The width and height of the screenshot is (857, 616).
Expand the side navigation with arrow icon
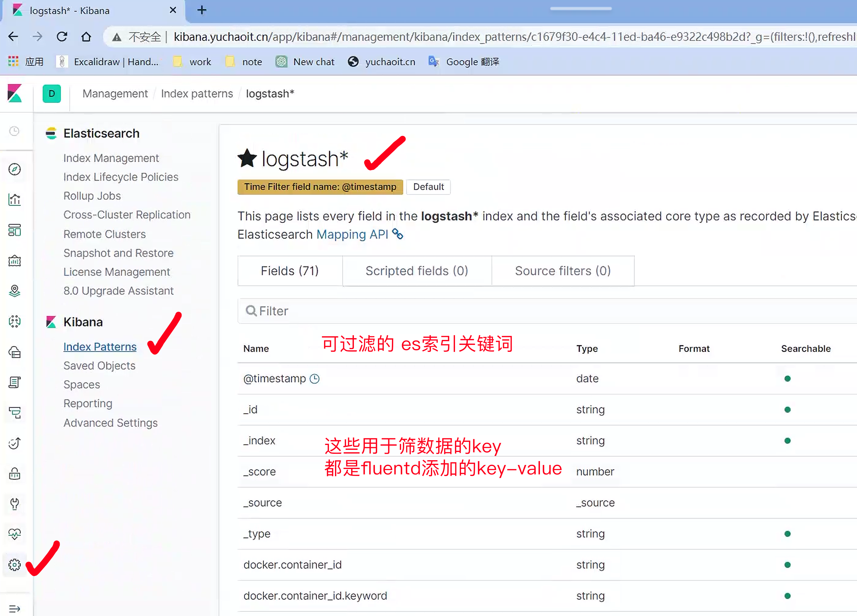pyautogui.click(x=14, y=608)
